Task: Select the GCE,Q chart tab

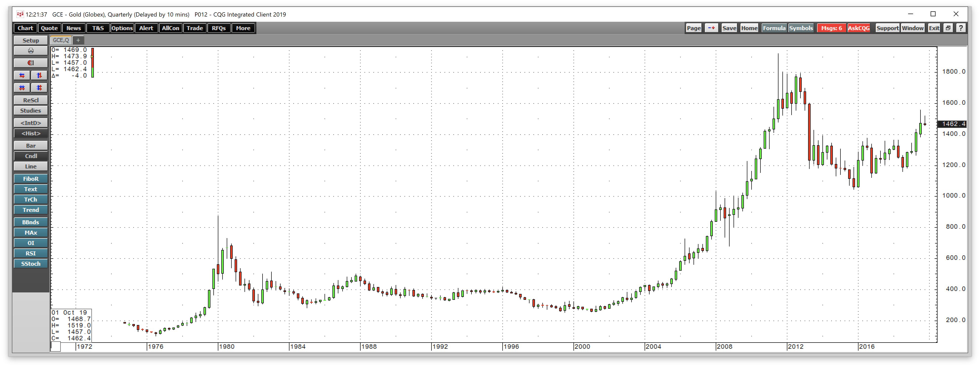Action: coord(61,40)
